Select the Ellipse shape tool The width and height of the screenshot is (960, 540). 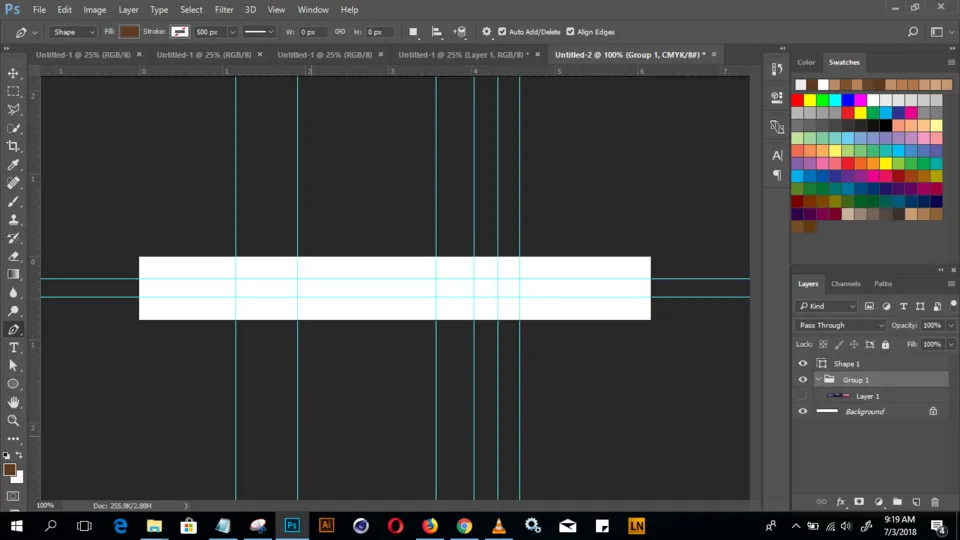pos(13,384)
